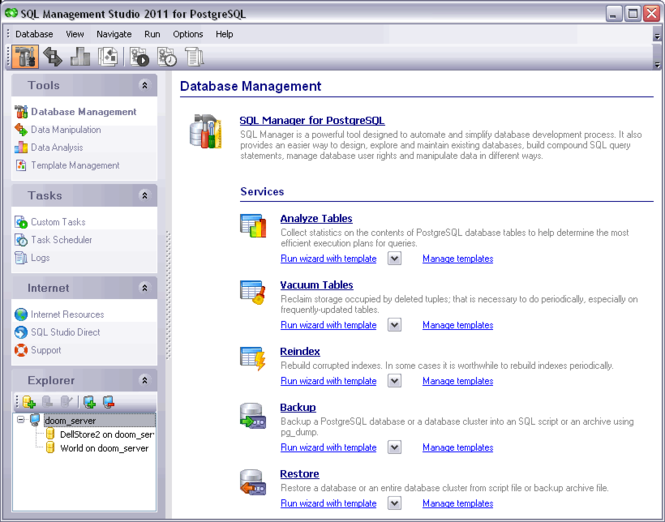Open the Help menu
This screenshot has width=665, height=522.
[224, 34]
